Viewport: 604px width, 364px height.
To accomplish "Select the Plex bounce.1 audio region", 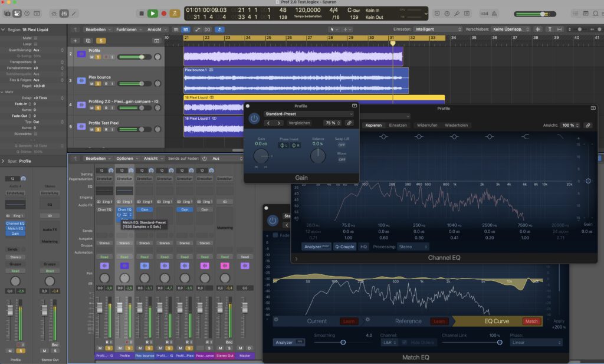I will 296,81.
